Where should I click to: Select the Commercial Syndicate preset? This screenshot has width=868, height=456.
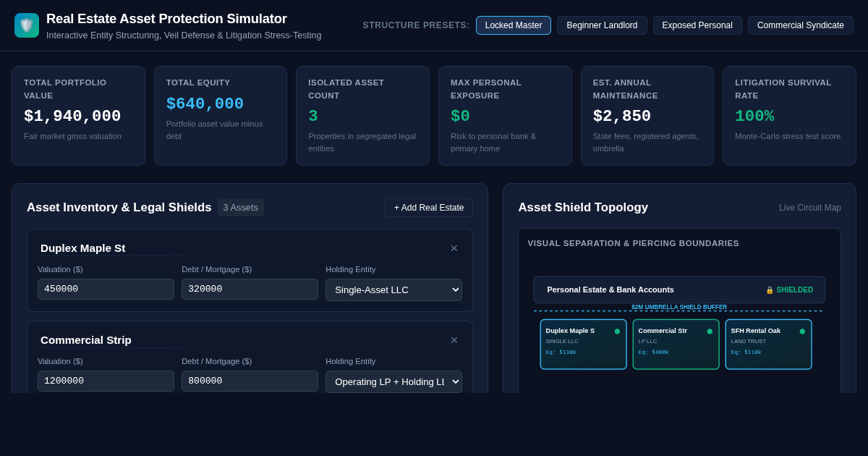pos(801,25)
